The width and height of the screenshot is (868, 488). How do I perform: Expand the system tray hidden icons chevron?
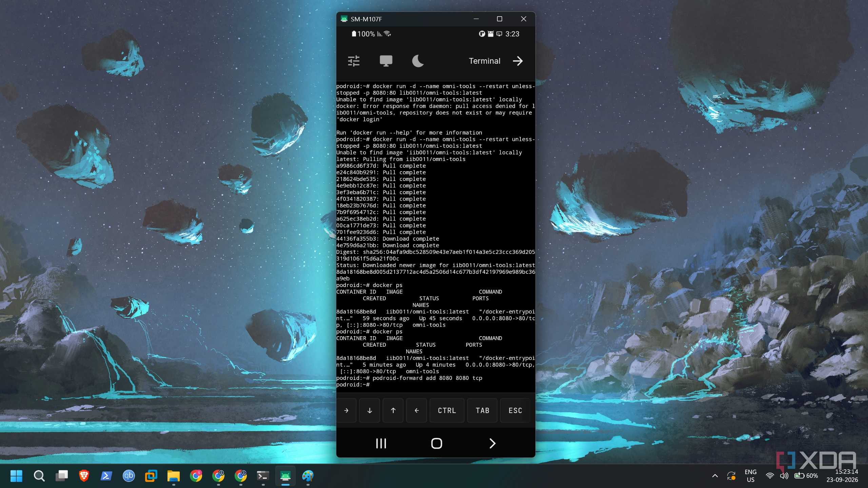tap(715, 476)
